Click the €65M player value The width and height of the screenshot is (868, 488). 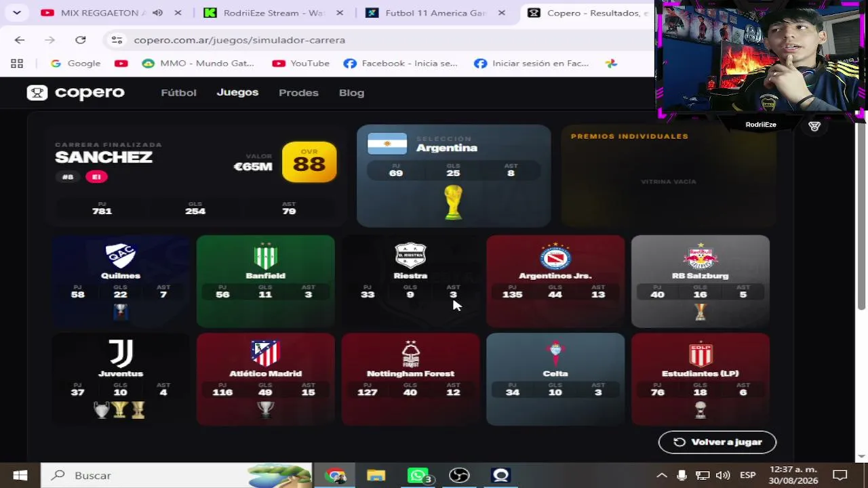coord(253,166)
